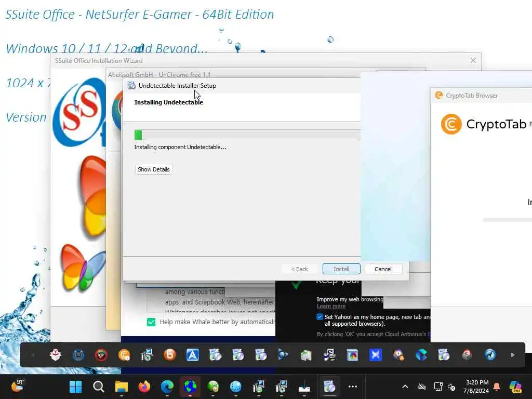Click the greyed Back button in Undetectable setup

point(299,269)
